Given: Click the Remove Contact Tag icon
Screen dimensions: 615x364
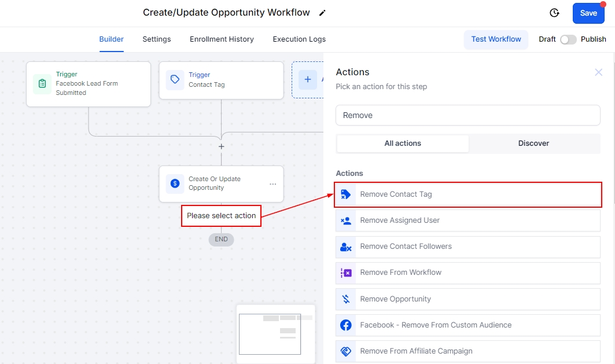Looking at the screenshot, I should pos(346,194).
